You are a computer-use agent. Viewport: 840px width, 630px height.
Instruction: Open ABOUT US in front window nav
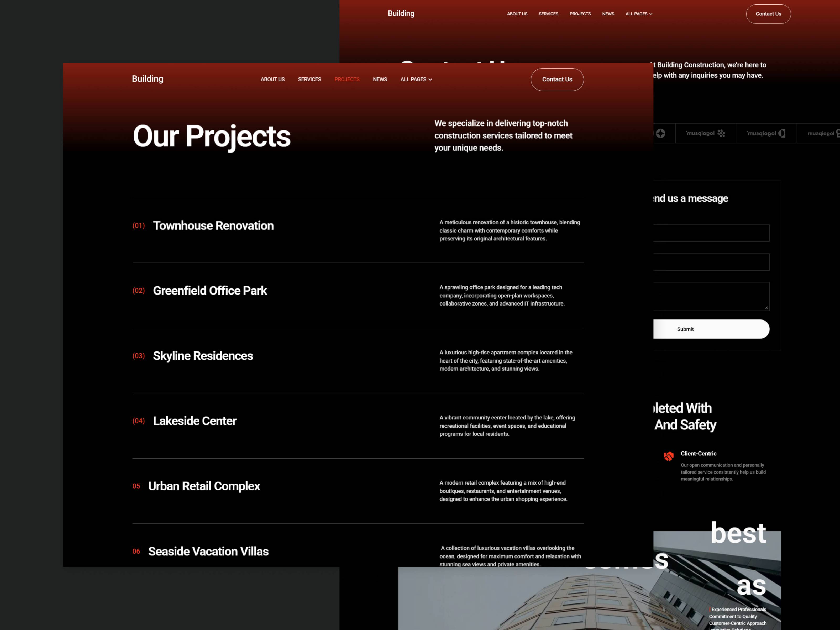272,79
